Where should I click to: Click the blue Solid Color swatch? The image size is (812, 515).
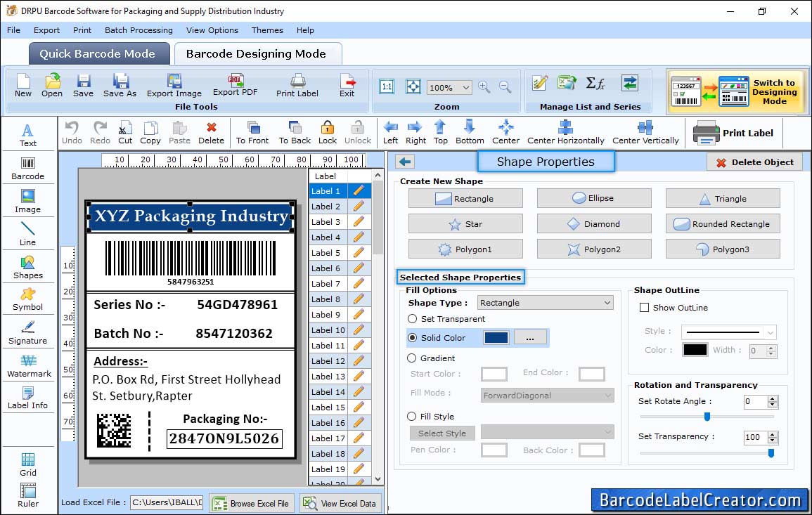496,337
